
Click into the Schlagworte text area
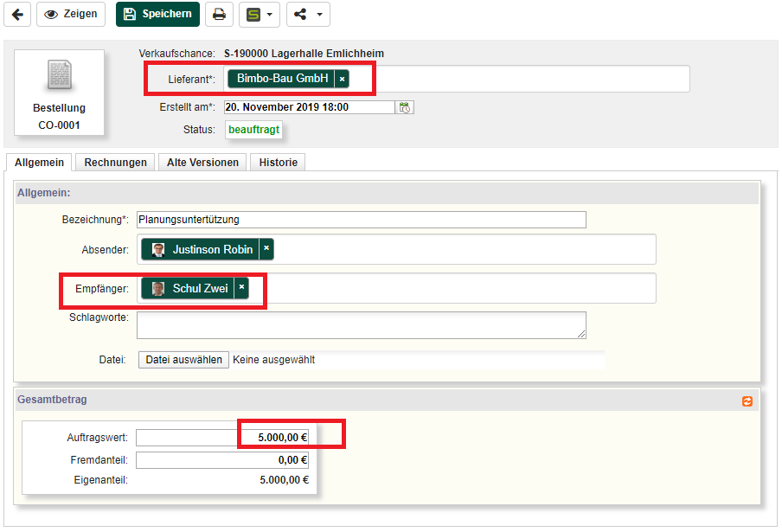361,325
